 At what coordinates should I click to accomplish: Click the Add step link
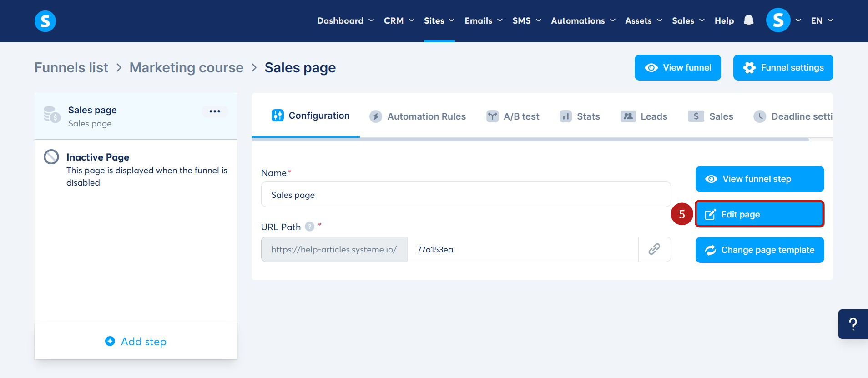(136, 341)
